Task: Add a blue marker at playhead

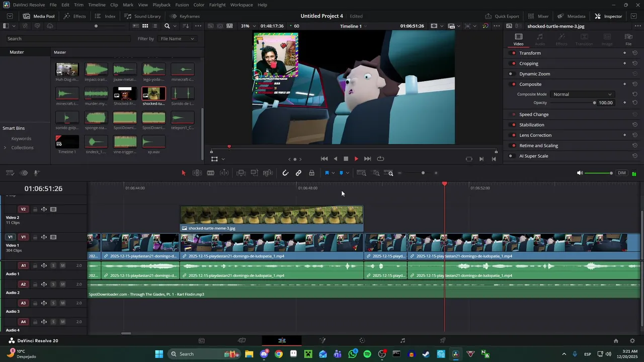Action: (x=341, y=173)
